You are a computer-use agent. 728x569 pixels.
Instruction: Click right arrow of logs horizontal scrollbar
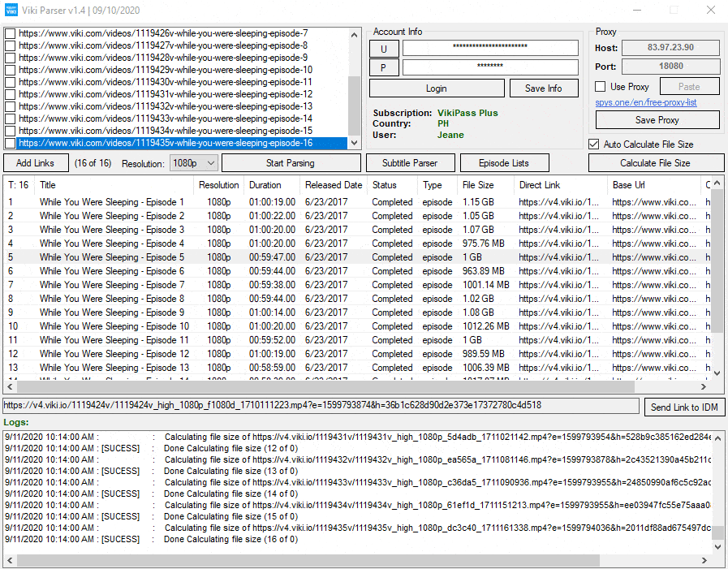pos(704,560)
